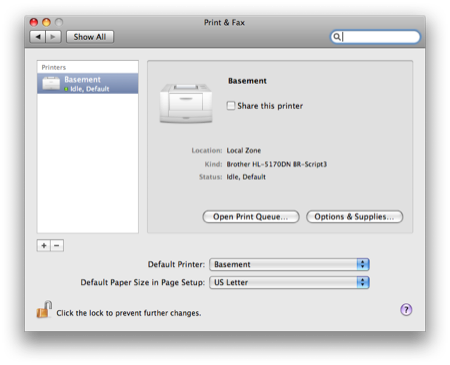This screenshot has height=365, width=450.
Task: Click the bold Basement printer title
Action: (247, 81)
